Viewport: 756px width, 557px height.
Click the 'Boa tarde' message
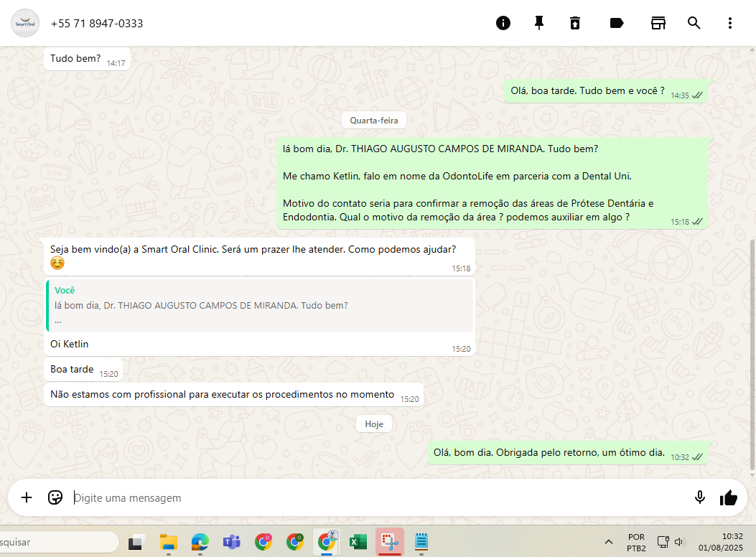83,370
